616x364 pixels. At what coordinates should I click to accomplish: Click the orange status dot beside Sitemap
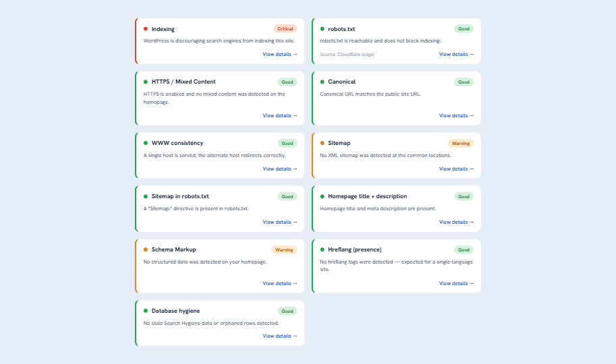[322, 143]
